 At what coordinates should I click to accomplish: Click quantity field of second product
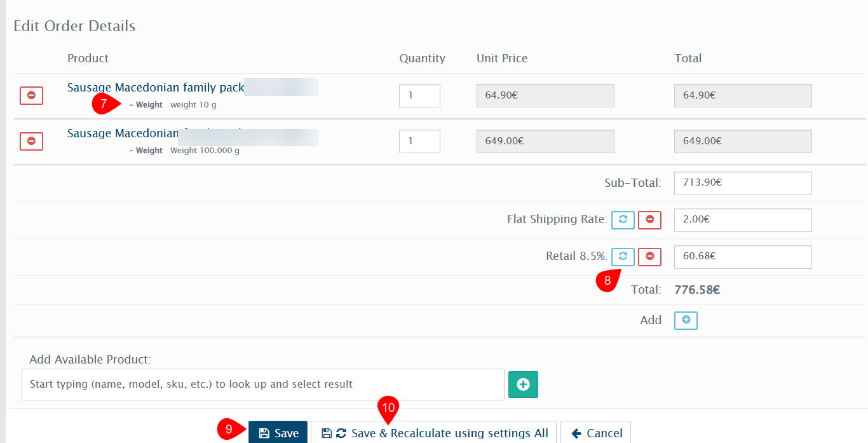pyautogui.click(x=419, y=141)
